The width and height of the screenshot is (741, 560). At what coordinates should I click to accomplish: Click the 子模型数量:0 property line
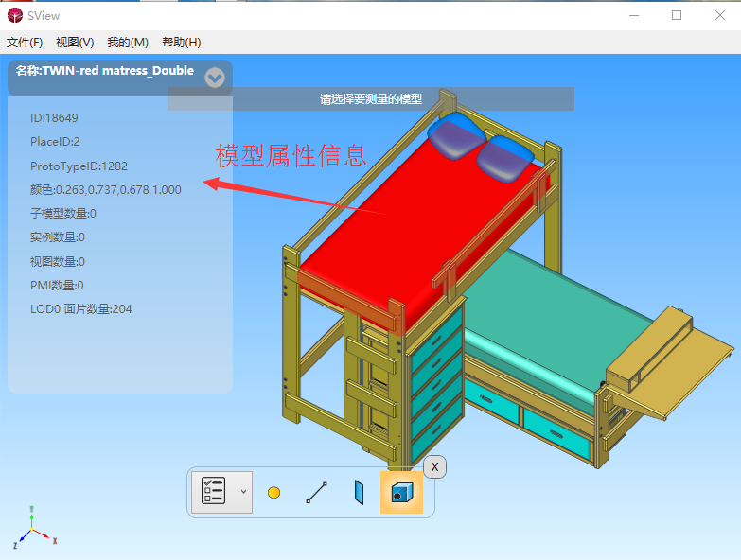62,214
